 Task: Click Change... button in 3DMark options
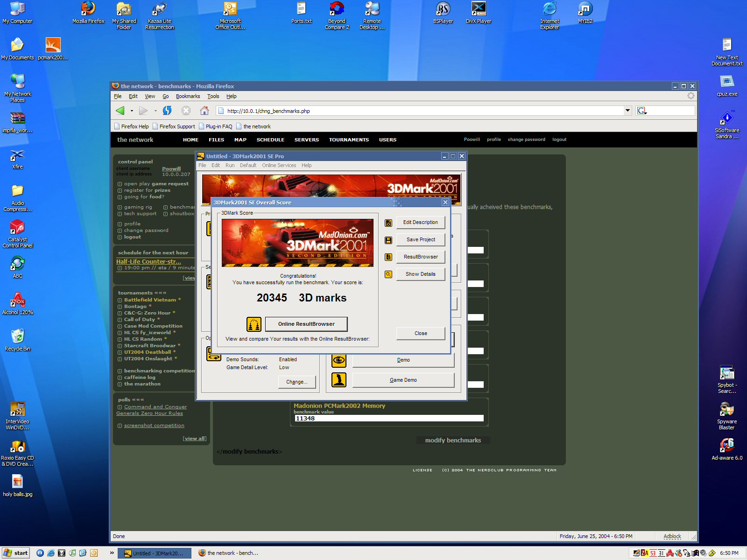click(x=297, y=382)
